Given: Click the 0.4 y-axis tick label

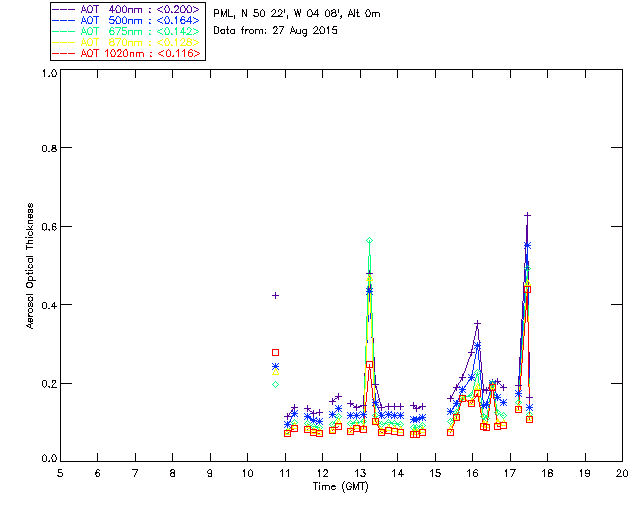Looking at the screenshot, I should pyautogui.click(x=49, y=305).
